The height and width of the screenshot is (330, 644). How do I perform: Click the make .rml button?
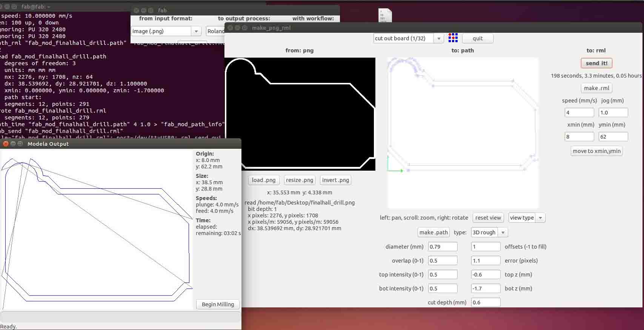pos(596,88)
